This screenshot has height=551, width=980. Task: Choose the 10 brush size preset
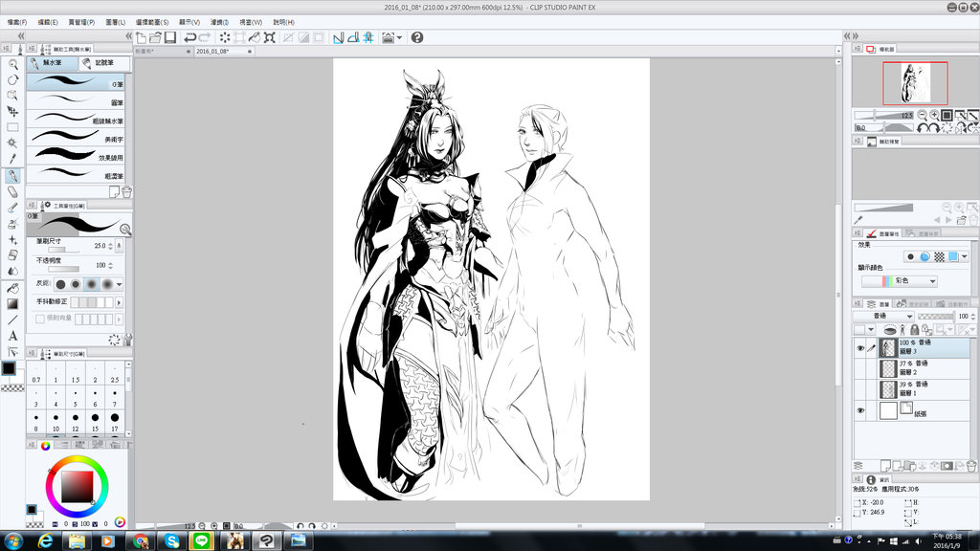pos(56,421)
